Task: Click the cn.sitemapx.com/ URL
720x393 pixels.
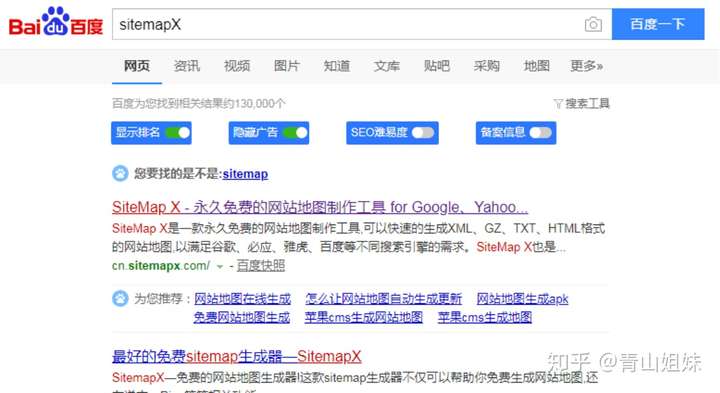Action: click(x=161, y=266)
